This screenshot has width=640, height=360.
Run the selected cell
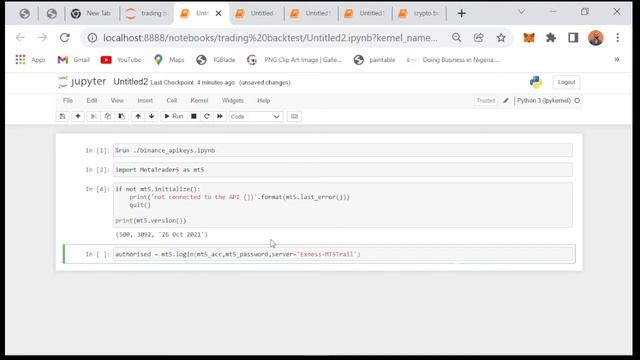pos(173,116)
